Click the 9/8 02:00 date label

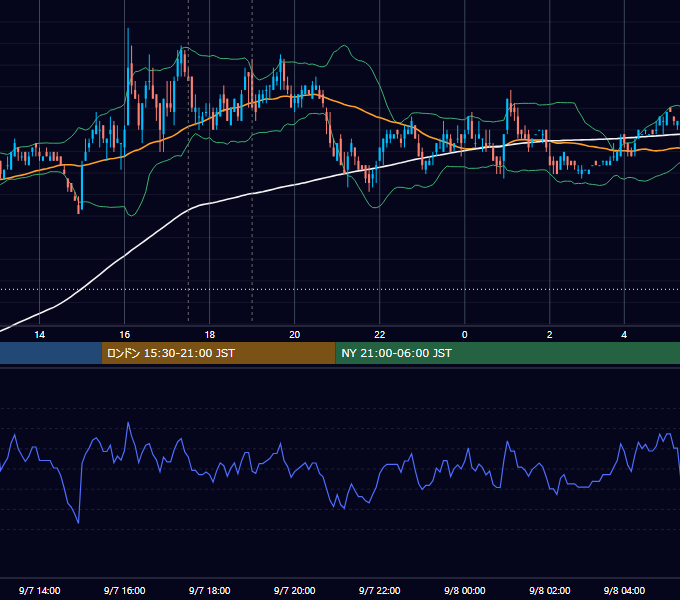pos(549,590)
